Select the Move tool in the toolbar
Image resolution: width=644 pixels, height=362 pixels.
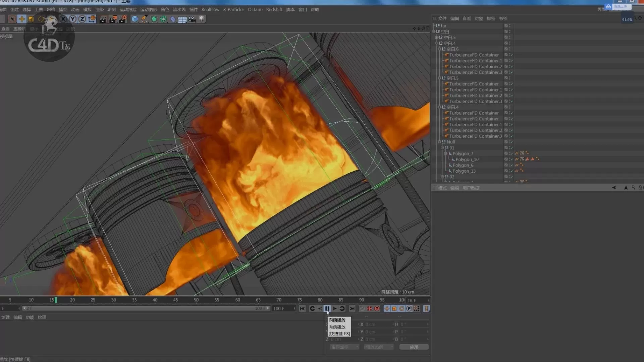coord(22,19)
